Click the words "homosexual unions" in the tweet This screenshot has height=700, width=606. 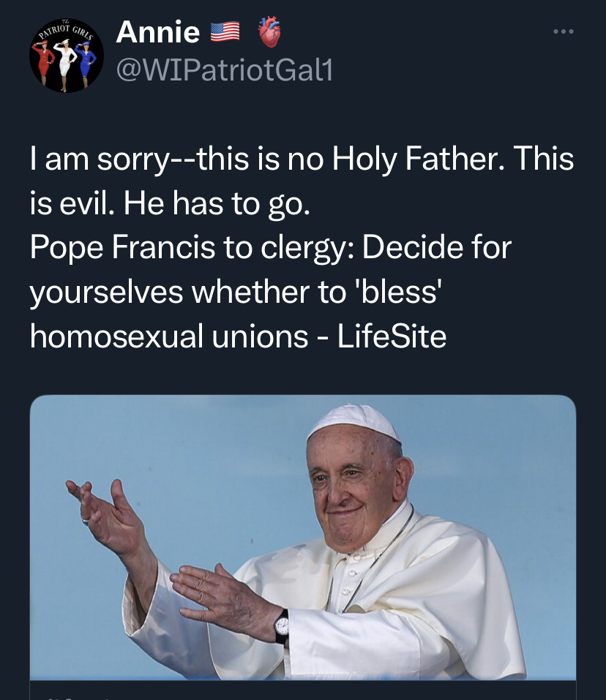coord(169,336)
